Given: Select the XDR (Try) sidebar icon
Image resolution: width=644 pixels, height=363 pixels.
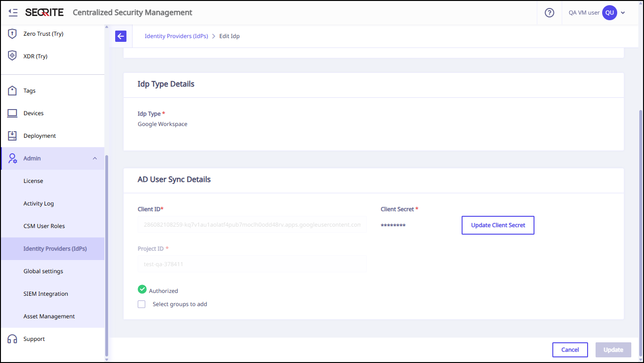Looking at the screenshot, I should (x=13, y=56).
